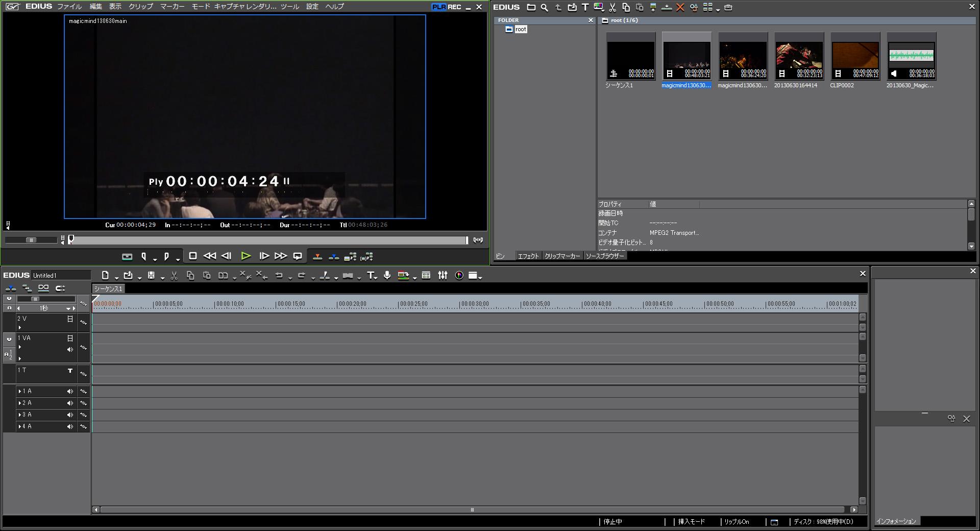Viewport: 980px width, 531px height.
Task: Click the microphone voice-over icon
Action: (x=387, y=275)
